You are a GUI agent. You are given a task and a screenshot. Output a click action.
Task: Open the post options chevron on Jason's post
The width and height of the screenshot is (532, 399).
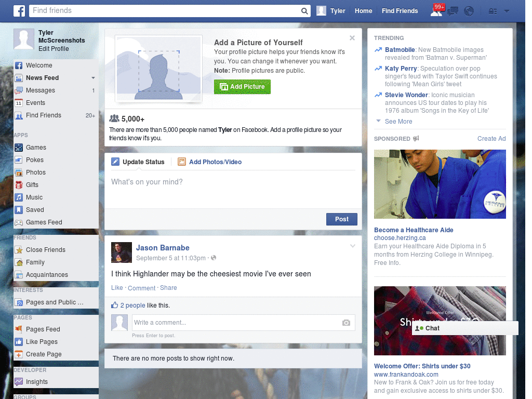[x=353, y=246]
